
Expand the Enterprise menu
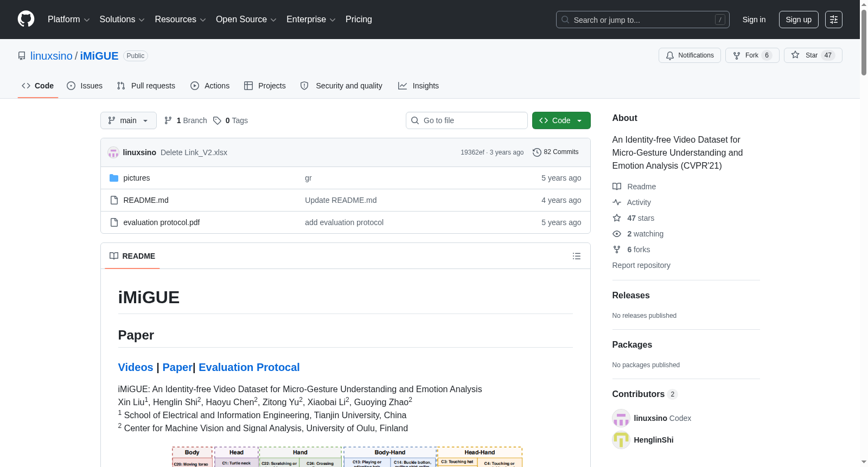coord(311,20)
